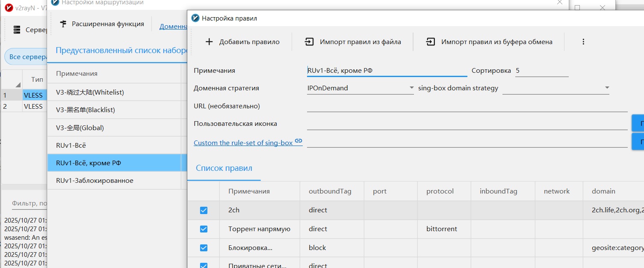Click the link icon beside Custom rule-set
This screenshot has width=644, height=268.
[x=298, y=141]
